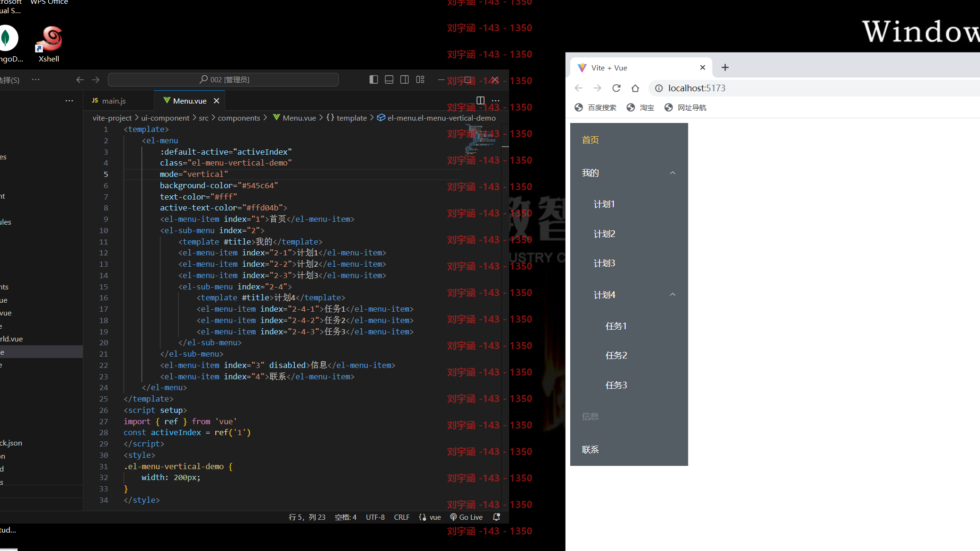Reload the localhost page
980x551 pixels.
[x=616, y=88]
